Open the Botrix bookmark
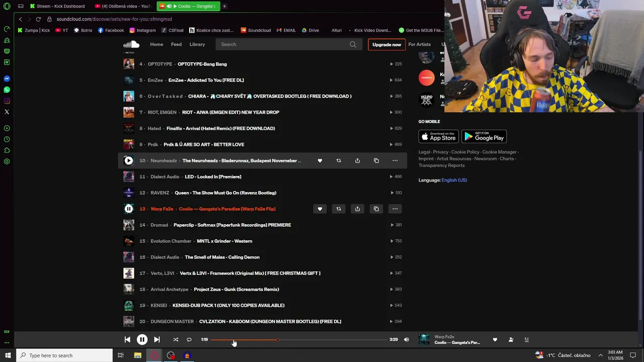This screenshot has height=362, width=644. 83,30
